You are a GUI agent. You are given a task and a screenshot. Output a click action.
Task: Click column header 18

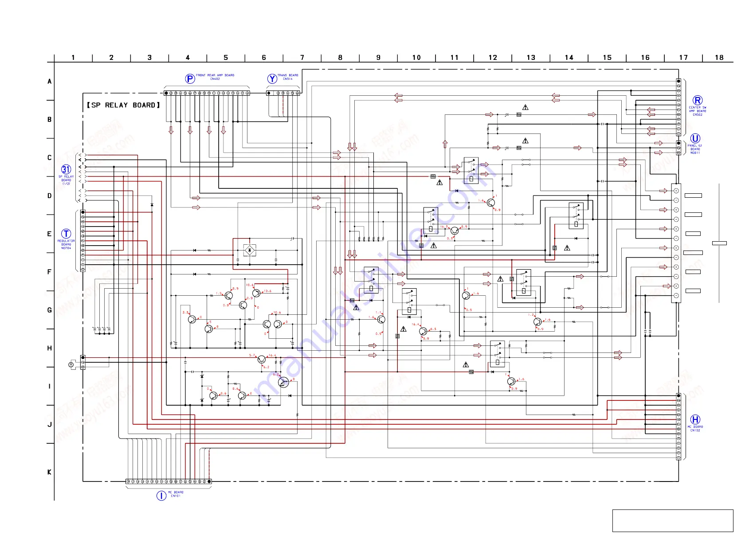coord(719,58)
